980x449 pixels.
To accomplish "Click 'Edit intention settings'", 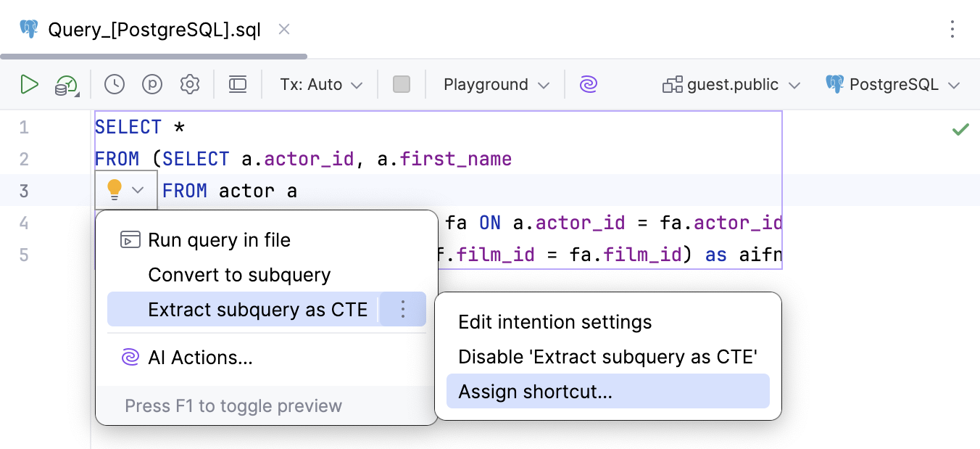I will 555,321.
